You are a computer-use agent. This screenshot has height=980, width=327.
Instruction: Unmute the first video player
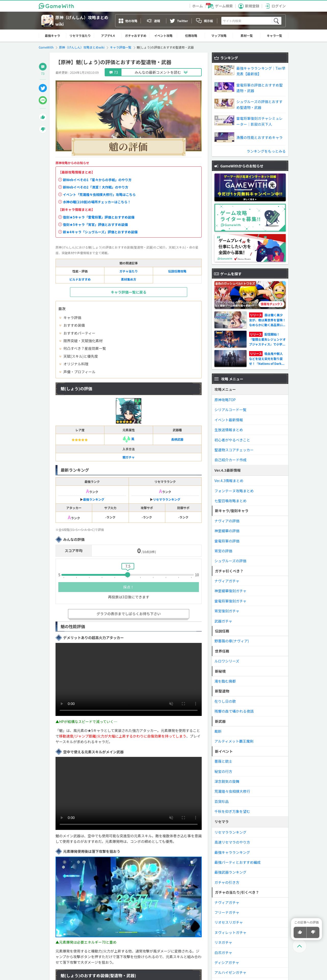coord(171,704)
